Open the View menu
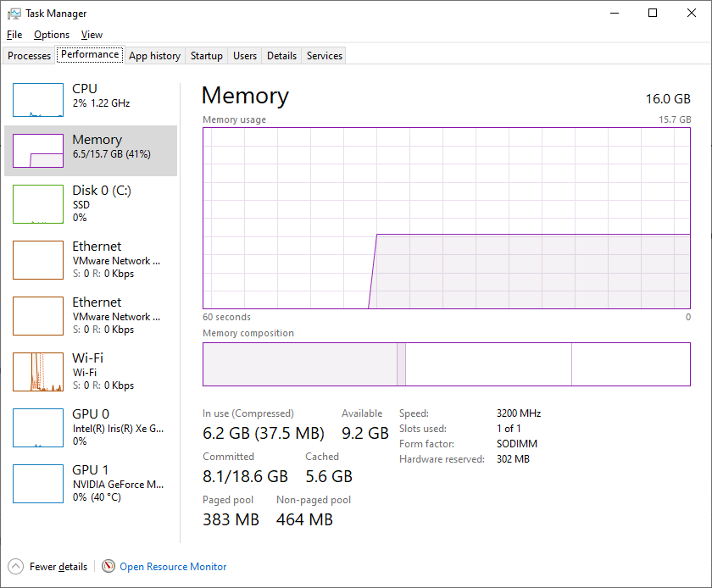Screen dimensions: 712x588 coord(92,35)
